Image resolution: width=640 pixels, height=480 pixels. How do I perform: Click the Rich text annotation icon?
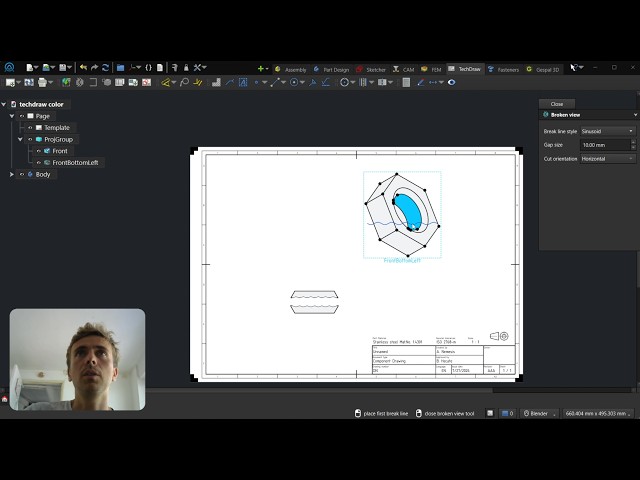243,82
